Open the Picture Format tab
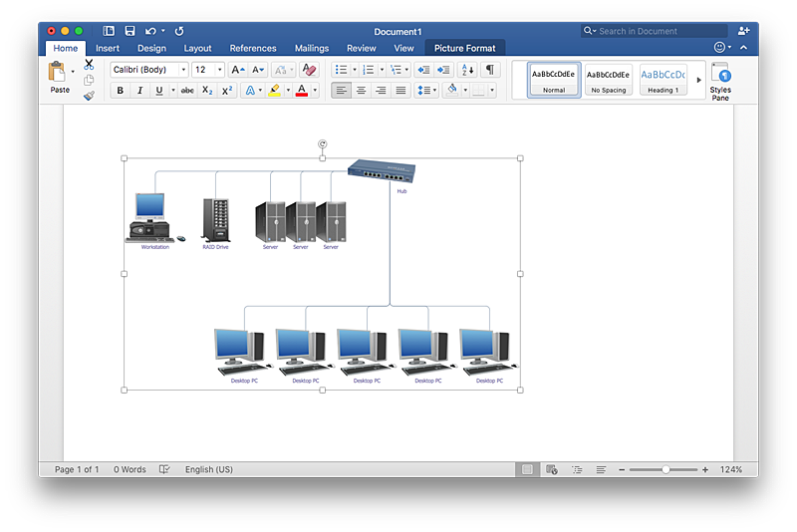797x532 pixels. pyautogui.click(x=464, y=48)
